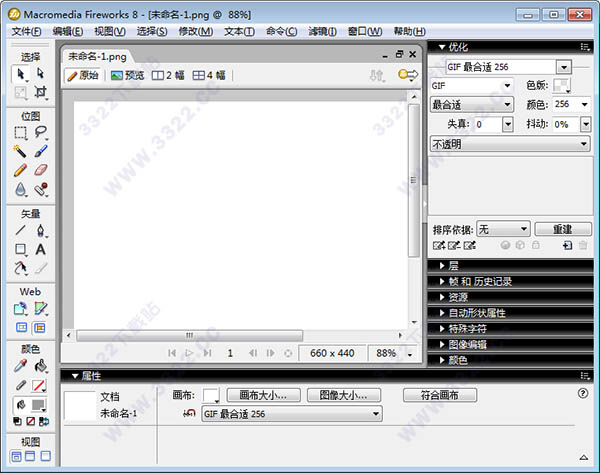Viewport: 600px width, 473px height.
Task: Swap stroke and fill colors
Action: 44,421
